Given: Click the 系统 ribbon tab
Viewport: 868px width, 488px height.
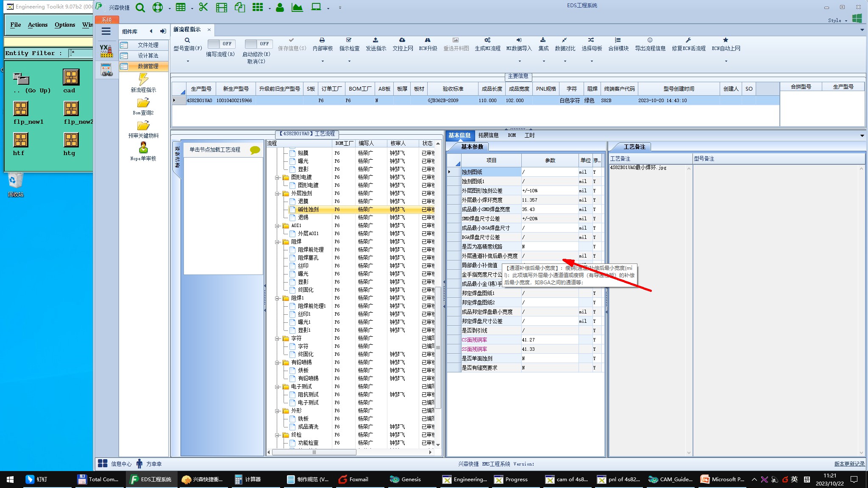Looking at the screenshot, I should pyautogui.click(x=107, y=20).
